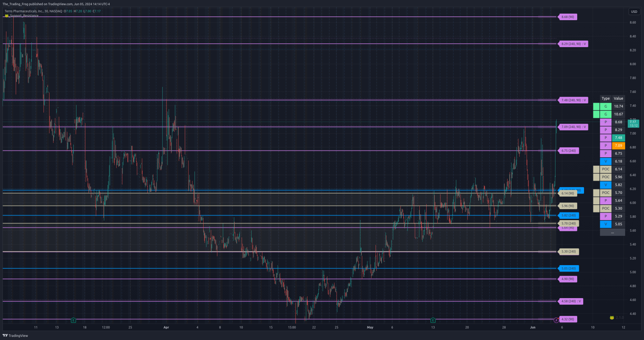Click the beige 5.96 (90) level label
Viewport: 644px width, 340px height.
[x=568, y=206]
